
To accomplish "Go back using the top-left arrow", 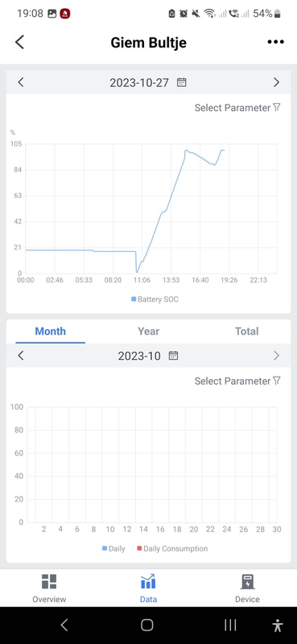I will [x=19, y=42].
